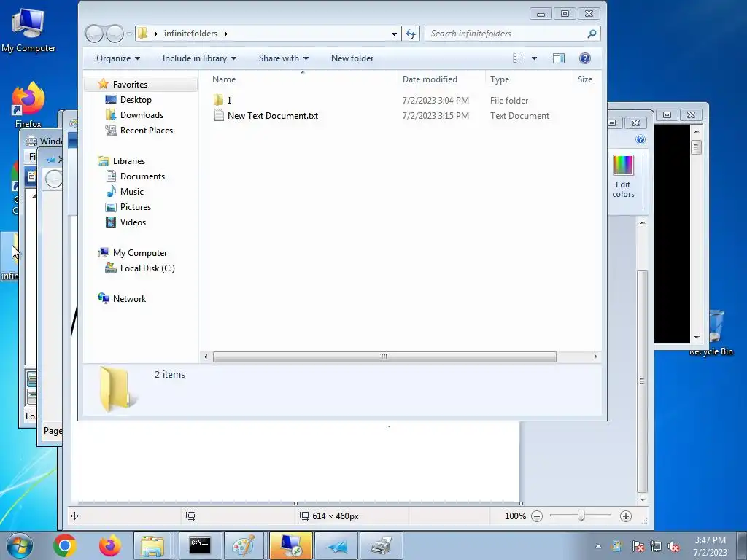The width and height of the screenshot is (747, 560).
Task: Click the muted volume tray icon
Action: tap(673, 547)
